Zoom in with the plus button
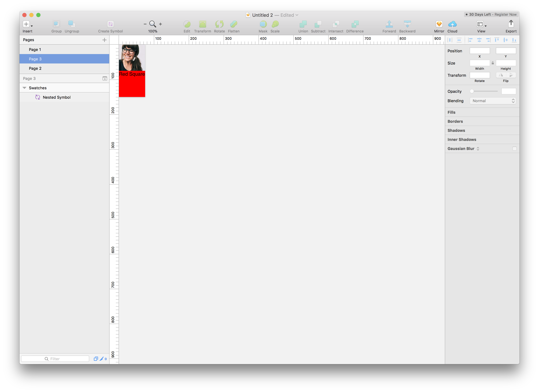This screenshot has height=392, width=539. point(160,24)
